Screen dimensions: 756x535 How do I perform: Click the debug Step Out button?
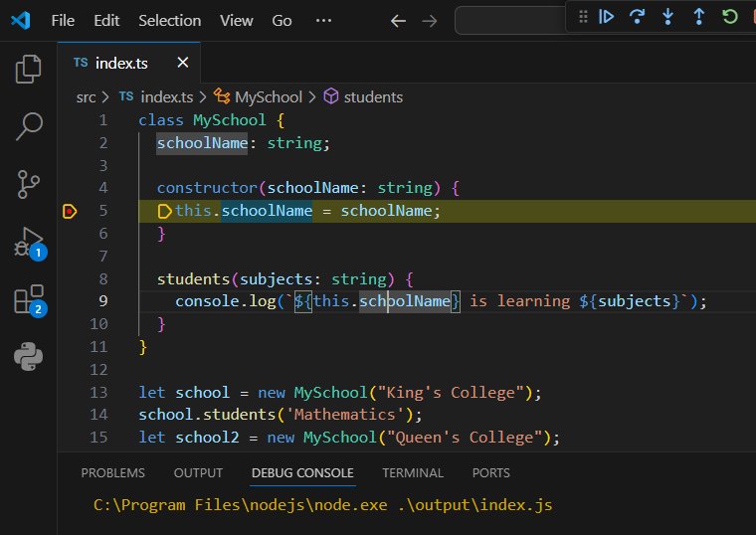click(699, 17)
